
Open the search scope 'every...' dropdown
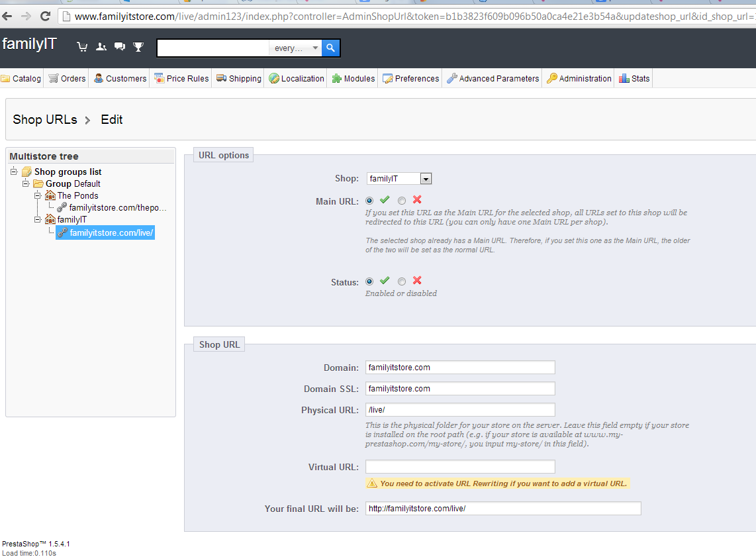[295, 48]
